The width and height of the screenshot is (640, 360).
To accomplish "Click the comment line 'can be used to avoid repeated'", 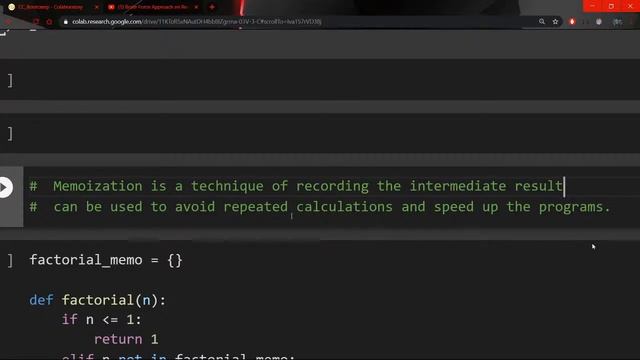I will point(320,207).
